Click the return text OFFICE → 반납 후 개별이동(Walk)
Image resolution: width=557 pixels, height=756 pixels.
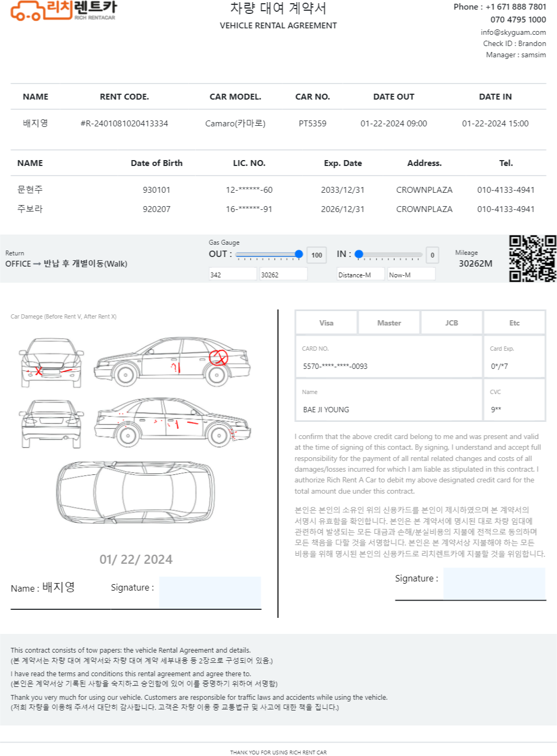click(66, 263)
